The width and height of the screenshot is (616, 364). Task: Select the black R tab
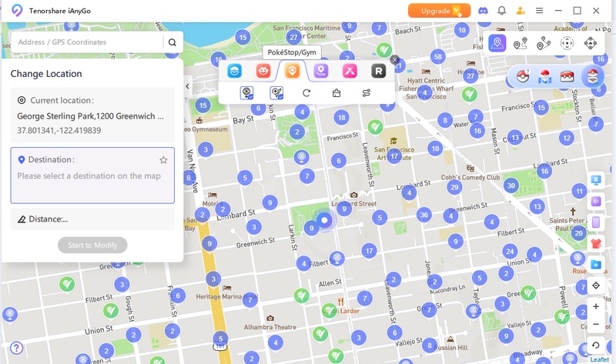378,71
